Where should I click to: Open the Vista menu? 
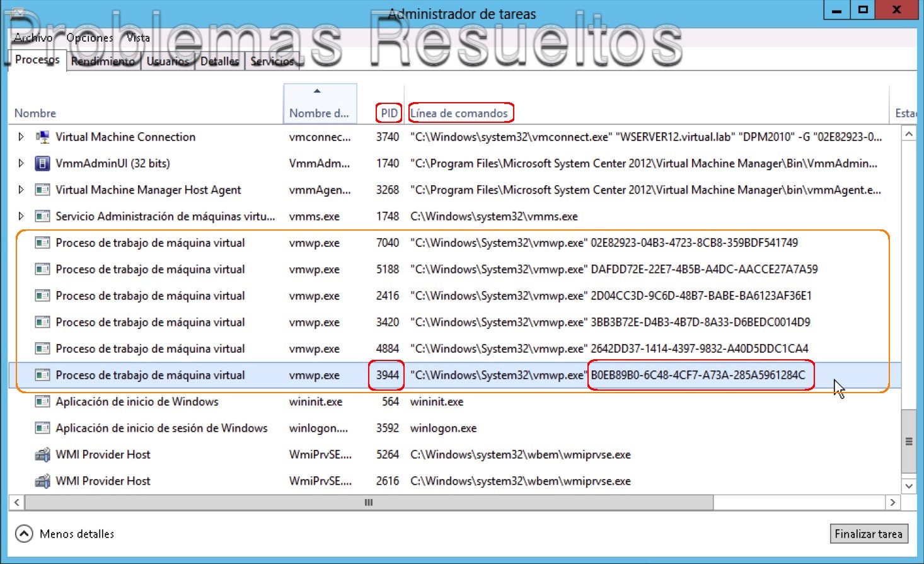pyautogui.click(x=138, y=38)
